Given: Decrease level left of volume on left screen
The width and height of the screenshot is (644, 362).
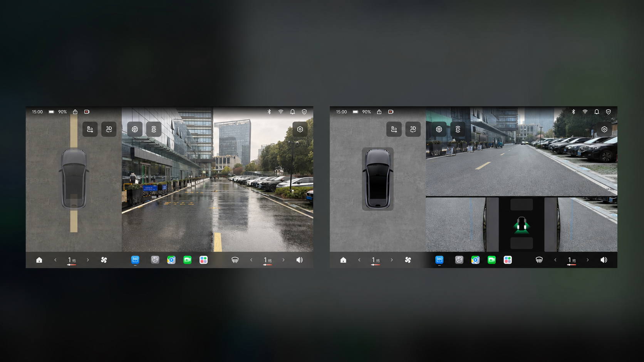Looking at the screenshot, I should (251, 260).
